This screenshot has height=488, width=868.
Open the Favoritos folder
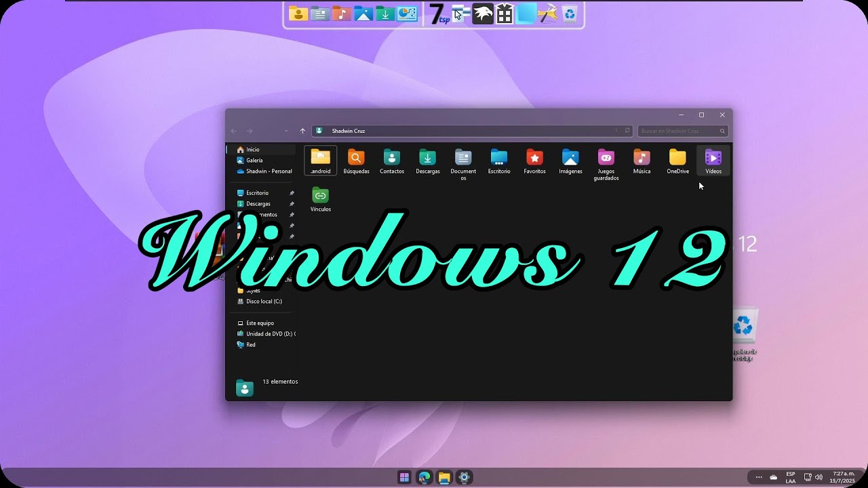(x=535, y=161)
